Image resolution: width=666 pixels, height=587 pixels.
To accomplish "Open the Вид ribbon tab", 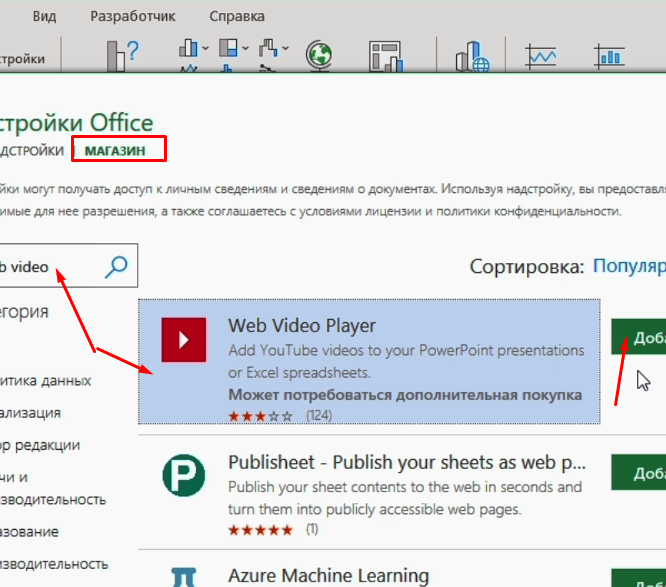I will (x=44, y=16).
